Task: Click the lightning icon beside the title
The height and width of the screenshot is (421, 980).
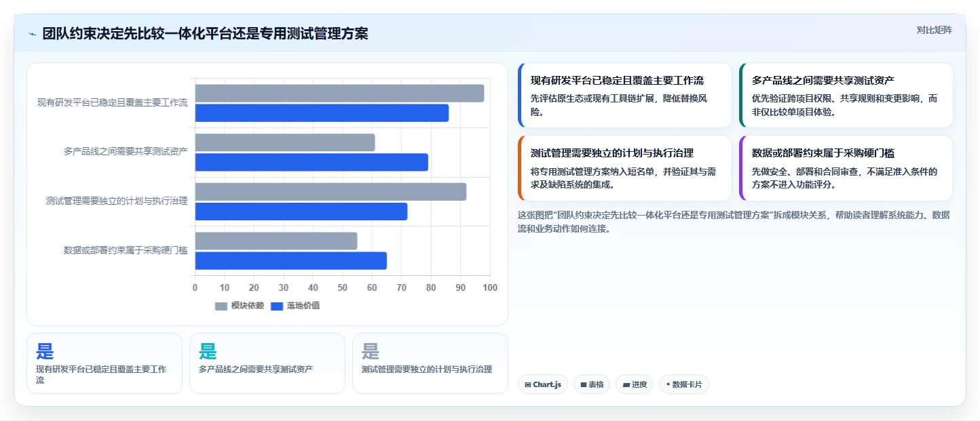Action: [32, 34]
